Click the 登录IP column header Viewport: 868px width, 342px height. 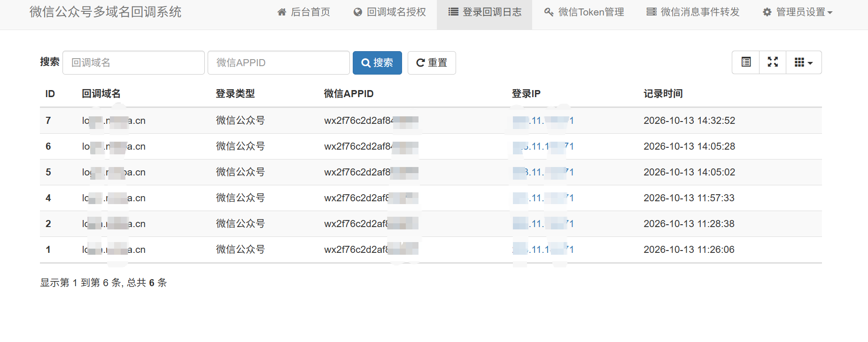pos(526,94)
